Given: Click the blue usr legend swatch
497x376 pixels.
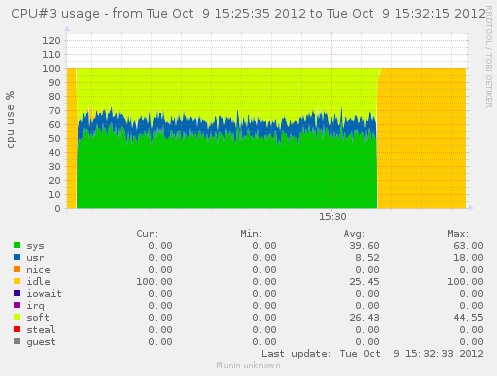Looking at the screenshot, I should tap(17, 257).
